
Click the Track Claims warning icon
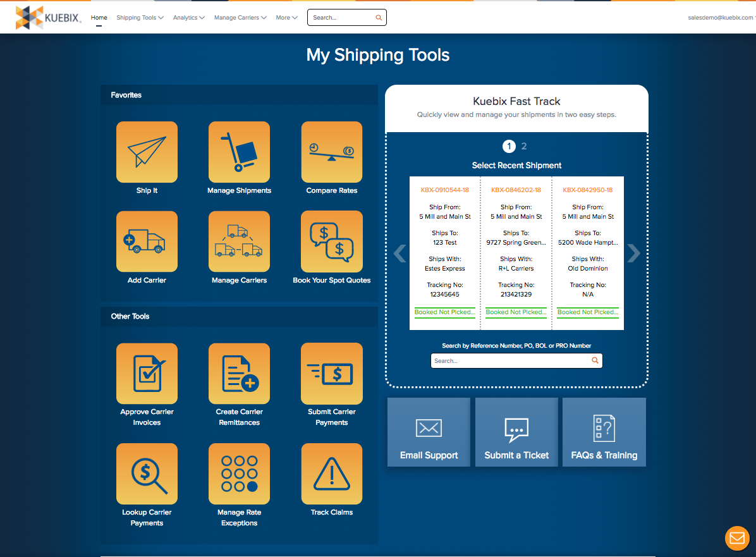pyautogui.click(x=331, y=474)
